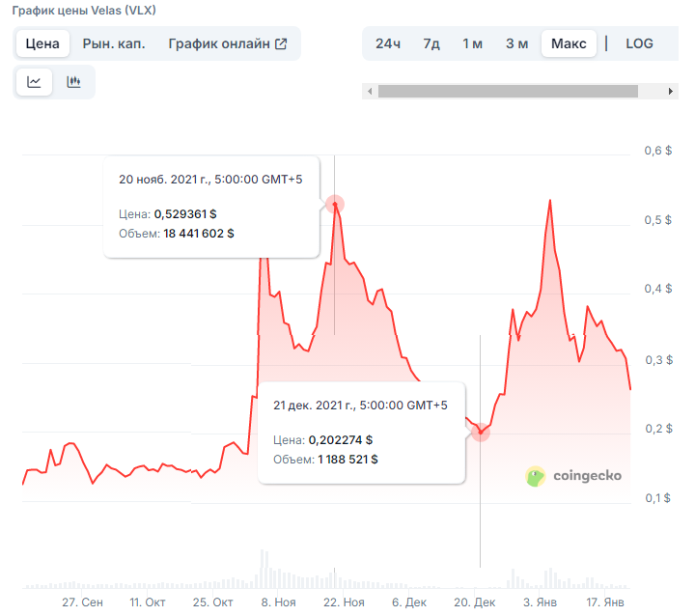Click the CoinGecko logo watermark
This screenshot has height=616, width=695.
click(x=573, y=475)
